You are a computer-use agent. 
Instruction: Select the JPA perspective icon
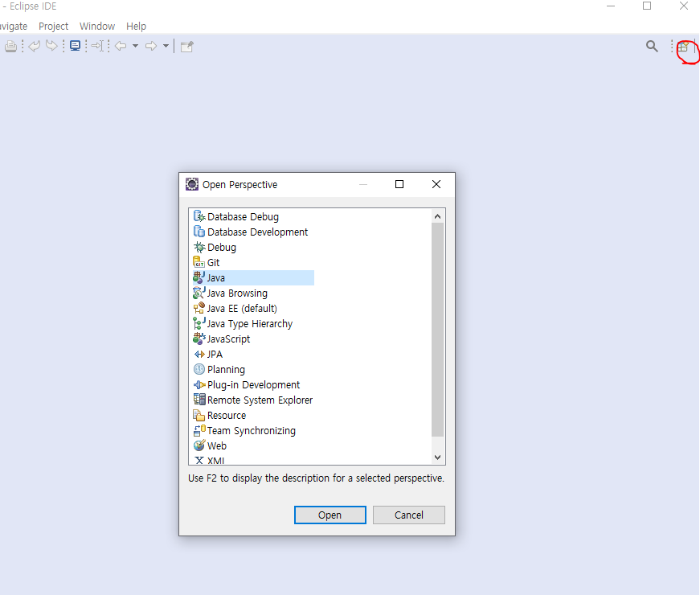(x=199, y=354)
